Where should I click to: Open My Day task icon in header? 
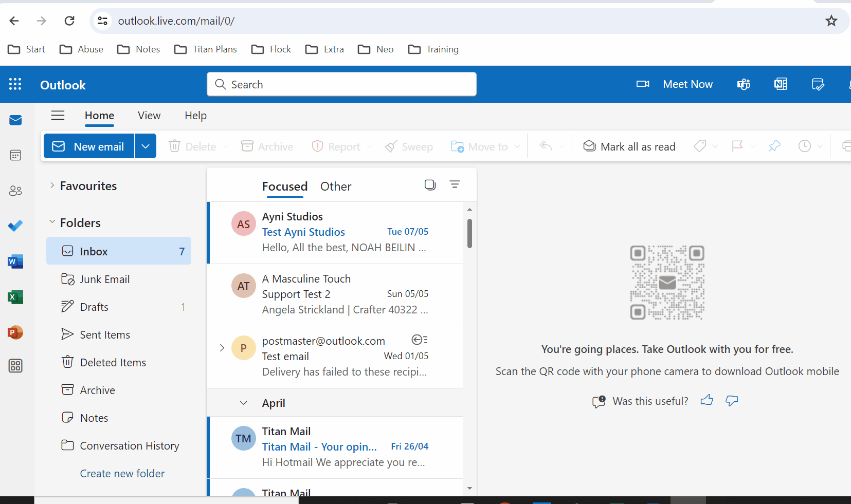(818, 84)
